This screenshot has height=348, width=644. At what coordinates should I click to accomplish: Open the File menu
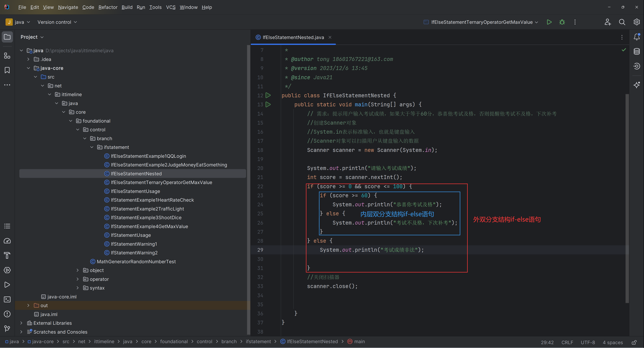point(22,7)
